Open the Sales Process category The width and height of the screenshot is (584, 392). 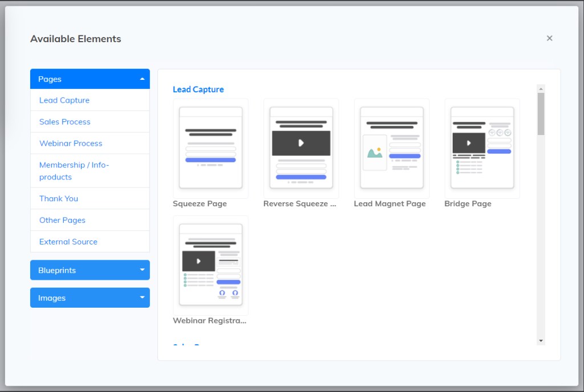(x=65, y=122)
